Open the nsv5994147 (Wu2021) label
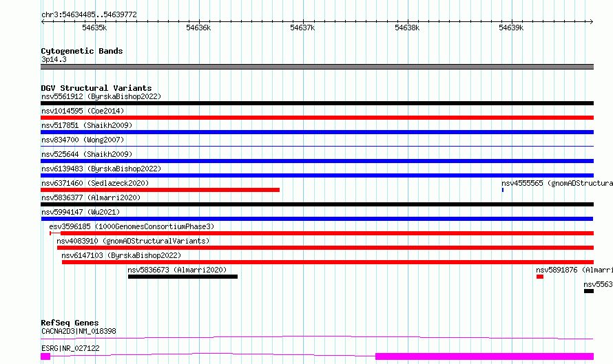 click(81, 212)
